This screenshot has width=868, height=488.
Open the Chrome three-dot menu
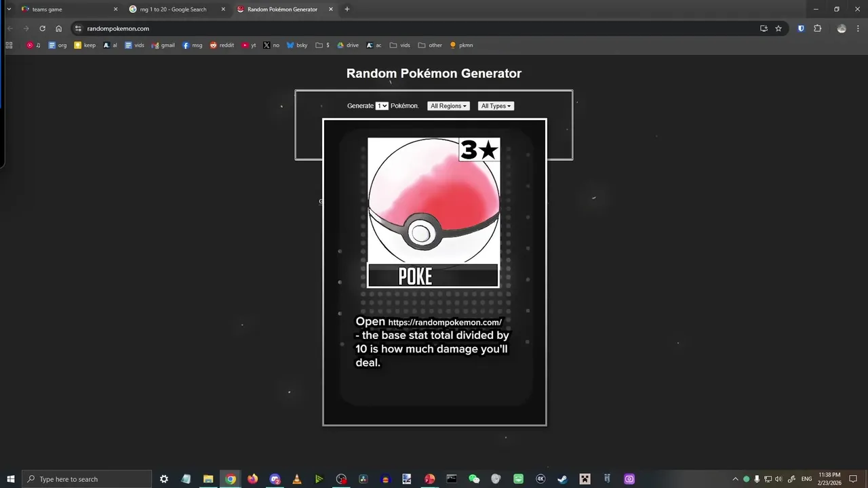[859, 28]
